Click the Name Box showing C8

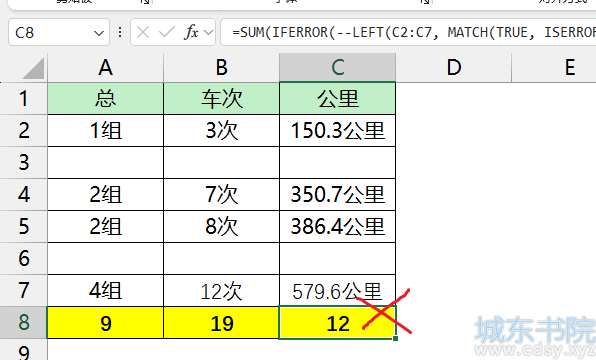point(59,32)
